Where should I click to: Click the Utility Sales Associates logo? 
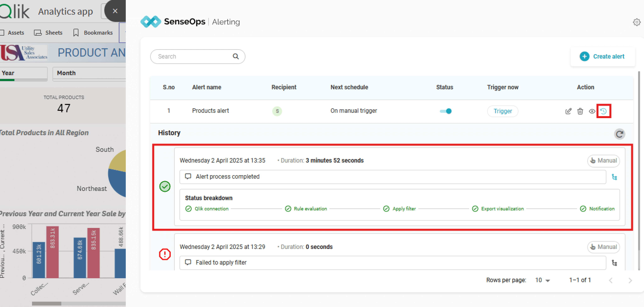click(24, 53)
